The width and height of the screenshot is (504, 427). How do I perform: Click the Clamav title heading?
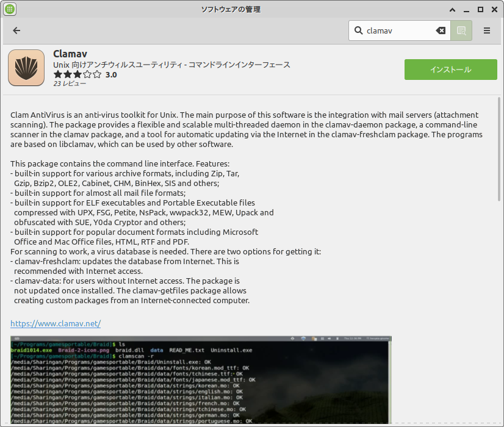[70, 54]
